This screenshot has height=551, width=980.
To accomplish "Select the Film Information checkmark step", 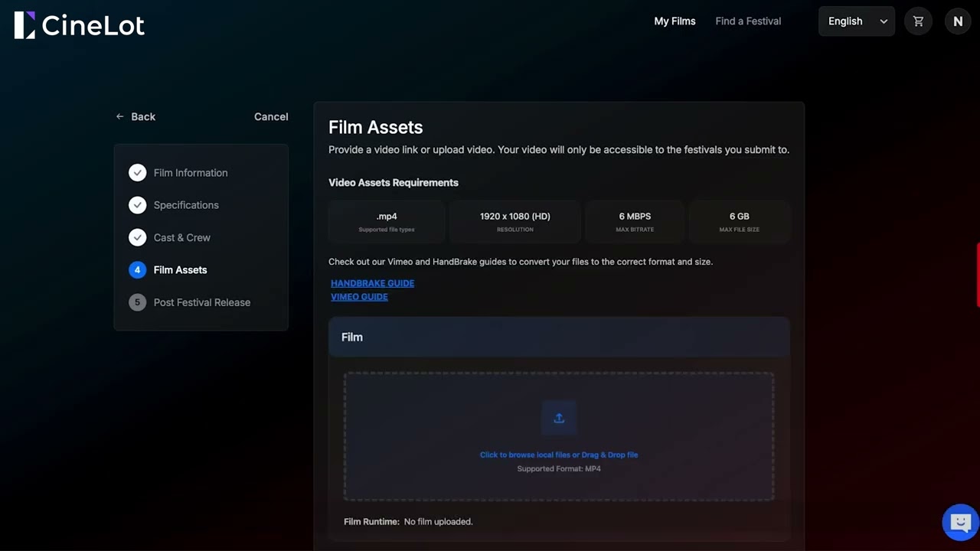I will click(137, 173).
